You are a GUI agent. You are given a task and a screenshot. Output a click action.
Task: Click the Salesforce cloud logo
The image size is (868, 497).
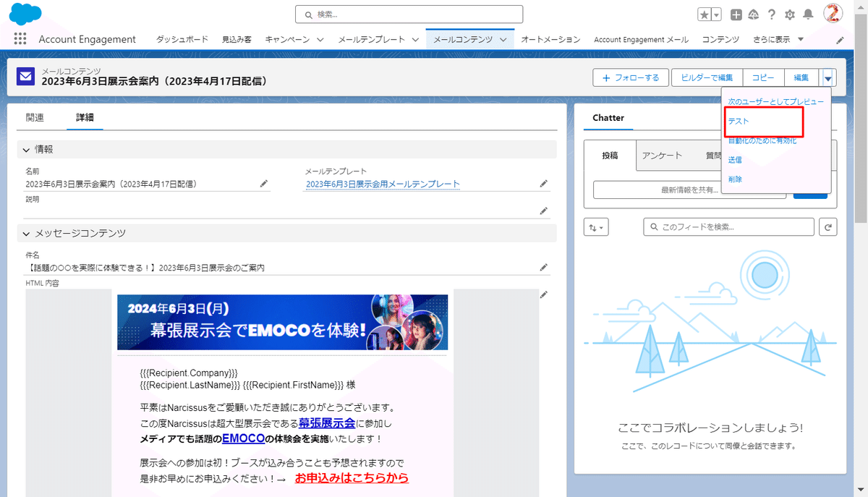click(x=25, y=14)
